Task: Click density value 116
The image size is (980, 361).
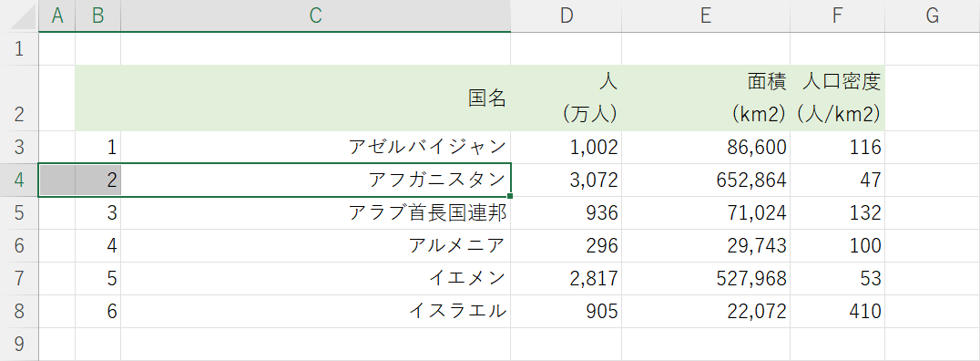Action: point(838,147)
